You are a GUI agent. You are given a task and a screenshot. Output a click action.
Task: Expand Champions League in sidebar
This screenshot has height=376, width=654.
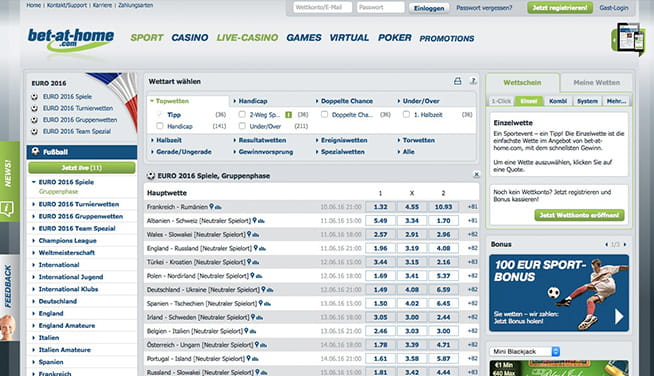(x=67, y=240)
